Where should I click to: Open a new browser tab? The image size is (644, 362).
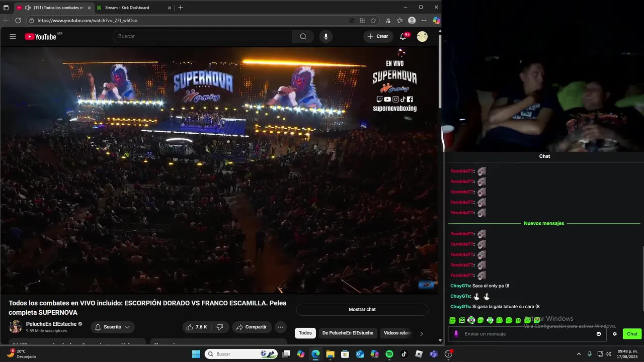pyautogui.click(x=181, y=8)
